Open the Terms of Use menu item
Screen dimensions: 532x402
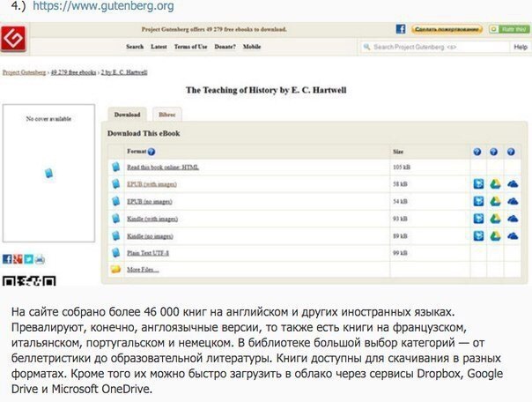coord(188,47)
